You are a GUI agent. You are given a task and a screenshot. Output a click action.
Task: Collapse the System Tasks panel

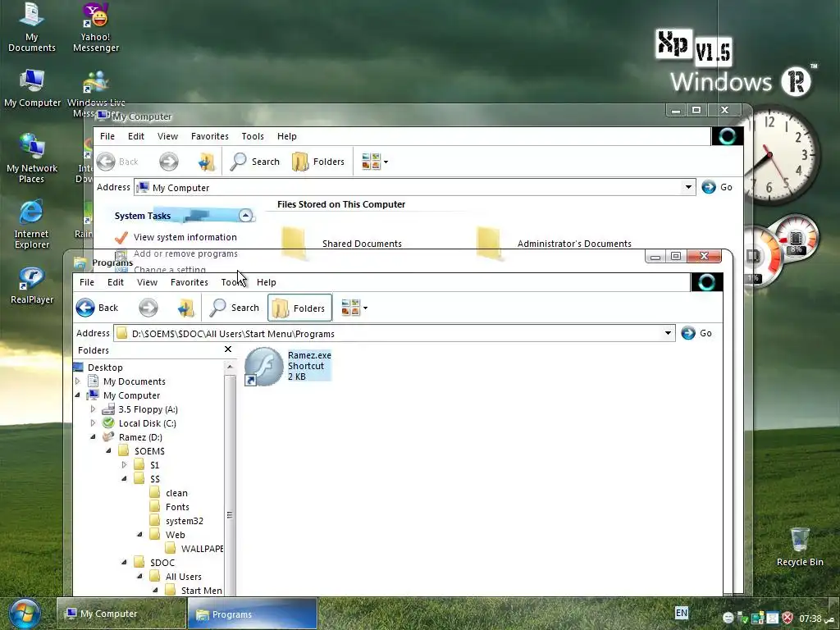pos(245,216)
